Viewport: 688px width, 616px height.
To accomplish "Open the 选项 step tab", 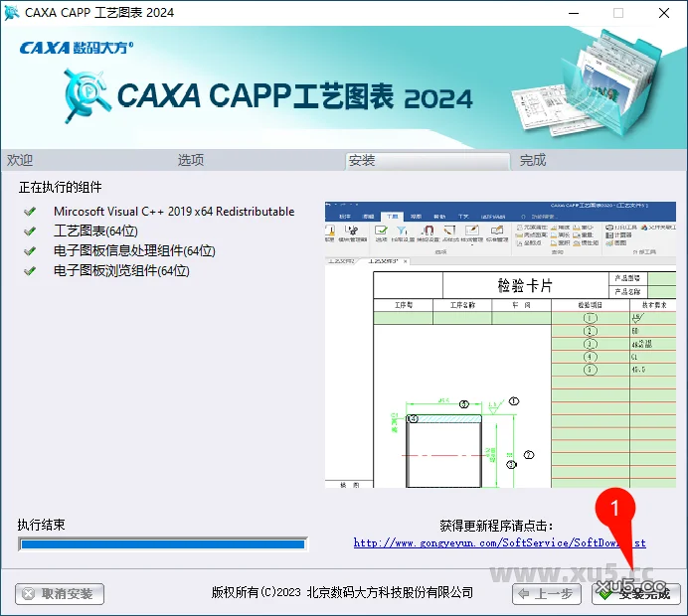I will [x=191, y=160].
